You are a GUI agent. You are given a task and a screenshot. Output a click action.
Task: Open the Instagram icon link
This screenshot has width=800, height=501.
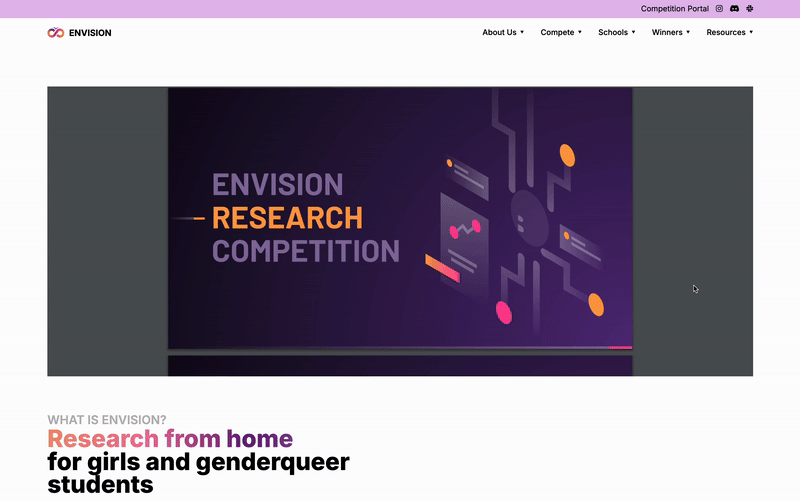(x=719, y=9)
